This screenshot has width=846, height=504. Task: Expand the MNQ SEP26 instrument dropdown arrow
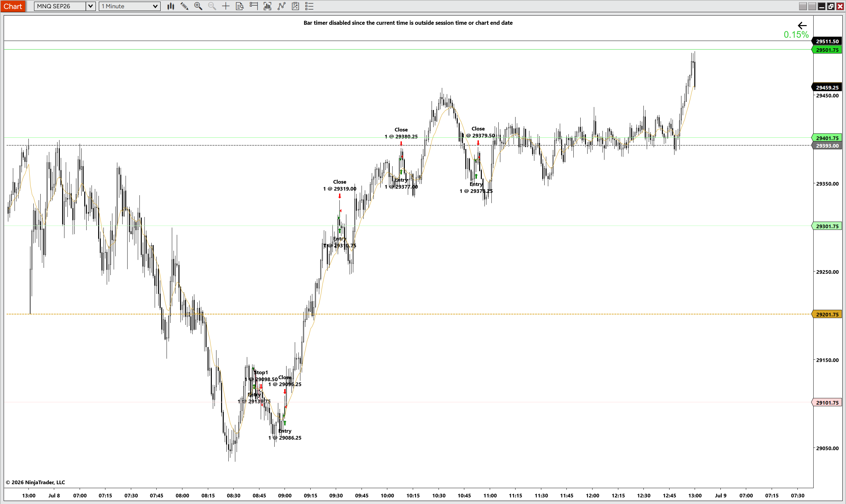click(91, 6)
